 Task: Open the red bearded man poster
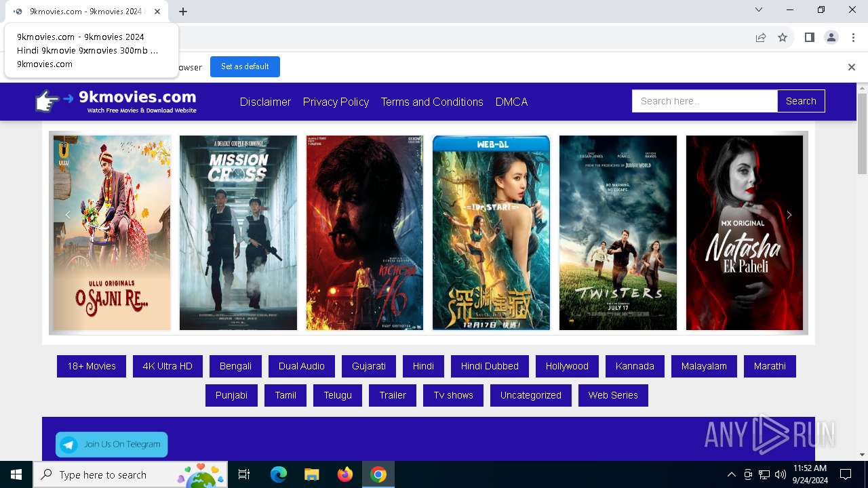tap(365, 232)
